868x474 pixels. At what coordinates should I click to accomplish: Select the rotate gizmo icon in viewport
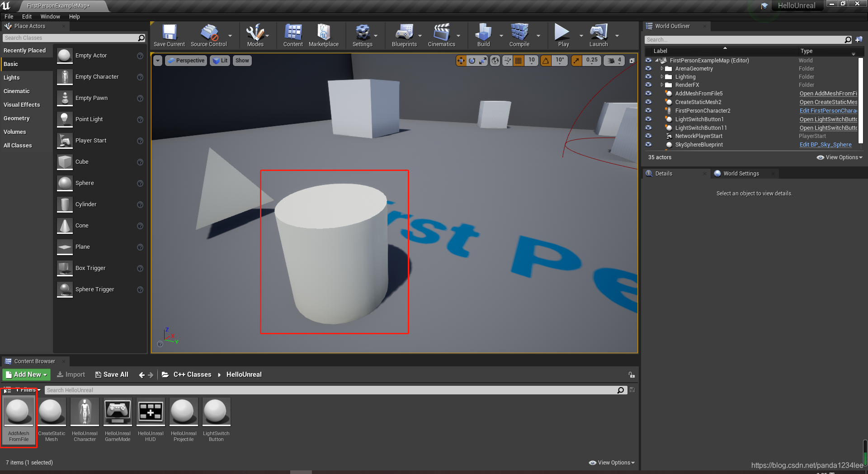(472, 61)
